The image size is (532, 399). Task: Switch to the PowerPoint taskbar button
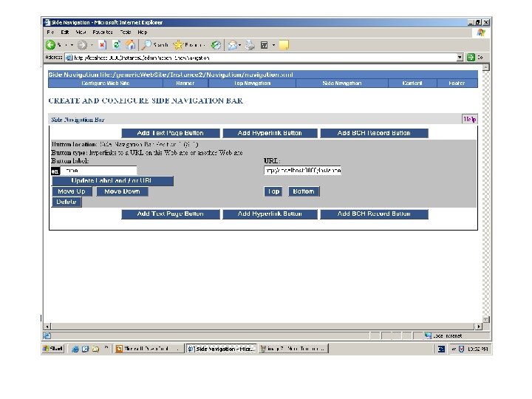148,349
